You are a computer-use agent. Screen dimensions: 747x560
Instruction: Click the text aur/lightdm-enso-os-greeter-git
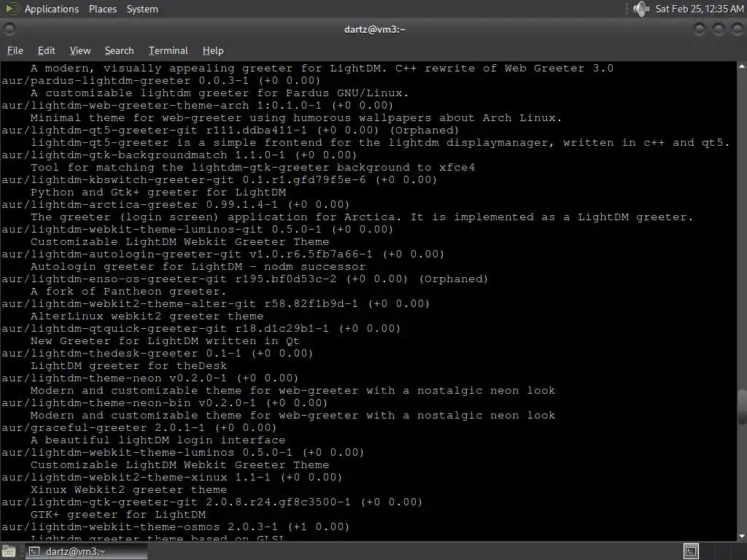click(x=114, y=279)
